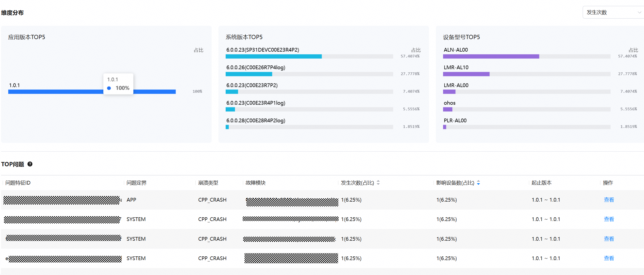Image resolution: width=644 pixels, height=275 pixels.
Task: Click the LMR-AL10 device bar
Action: point(466,74)
